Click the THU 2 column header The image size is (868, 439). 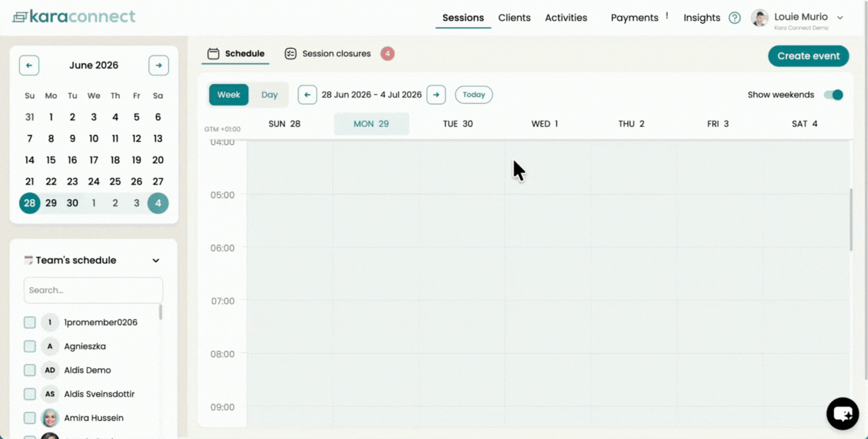631,124
